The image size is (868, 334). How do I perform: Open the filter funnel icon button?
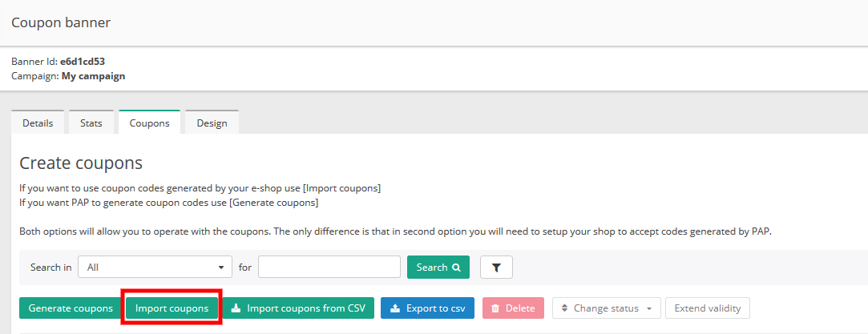pyautogui.click(x=496, y=268)
